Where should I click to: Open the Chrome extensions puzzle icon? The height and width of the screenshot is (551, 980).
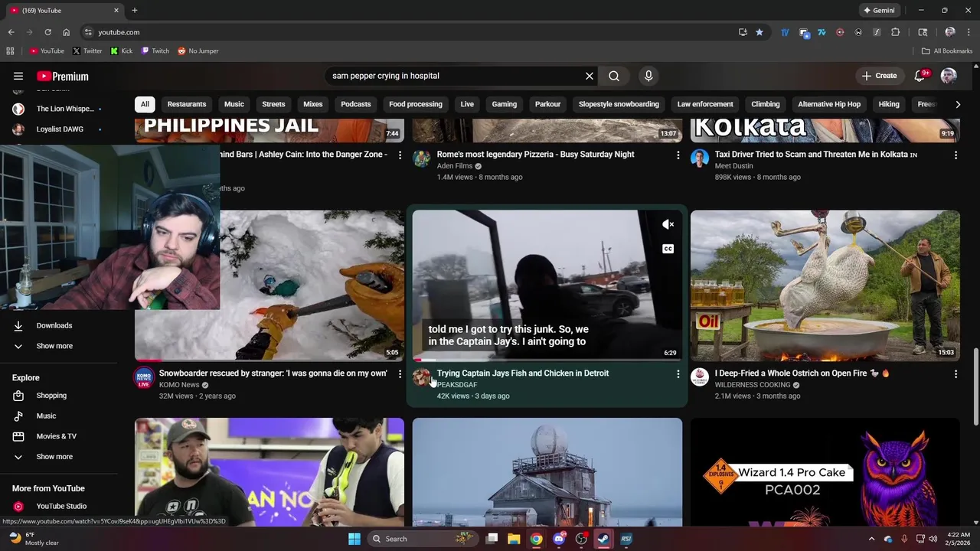[x=896, y=32]
